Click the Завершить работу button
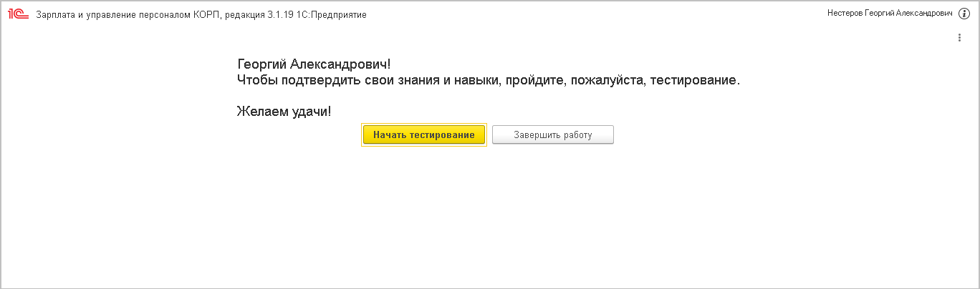This screenshot has width=980, height=289. pyautogui.click(x=552, y=134)
